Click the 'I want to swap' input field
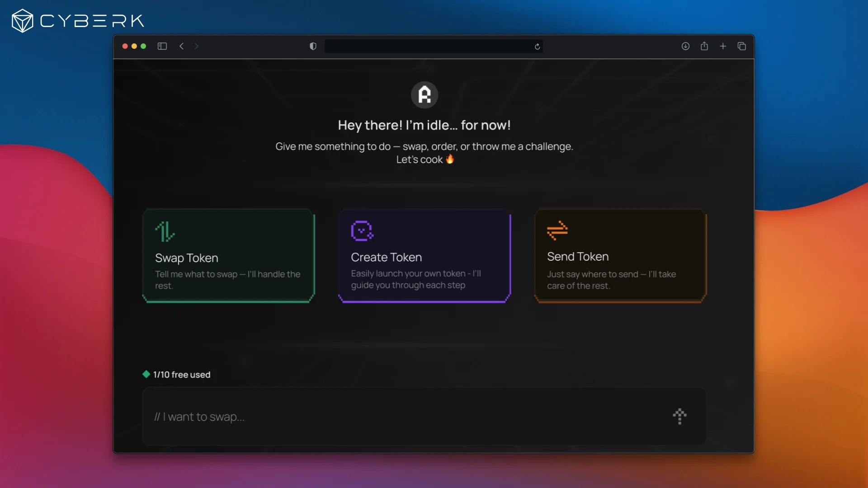The height and width of the screenshot is (488, 868). [x=362, y=417]
